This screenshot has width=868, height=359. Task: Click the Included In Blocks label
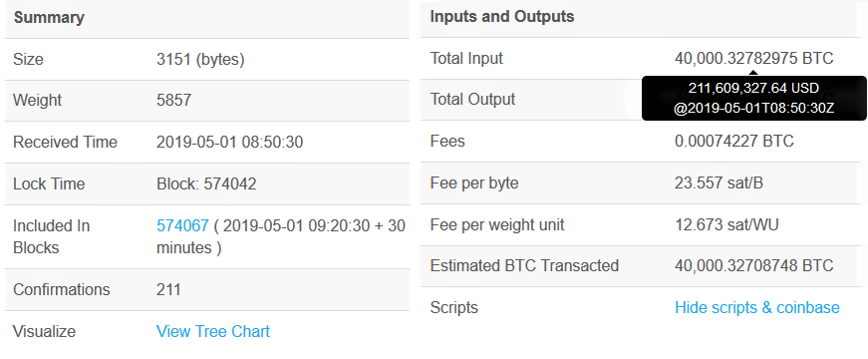pos(52,236)
